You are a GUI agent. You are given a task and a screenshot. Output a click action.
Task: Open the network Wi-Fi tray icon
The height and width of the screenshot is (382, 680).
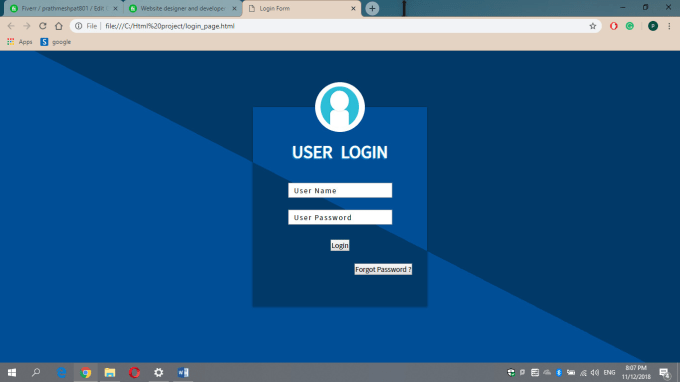click(x=583, y=372)
